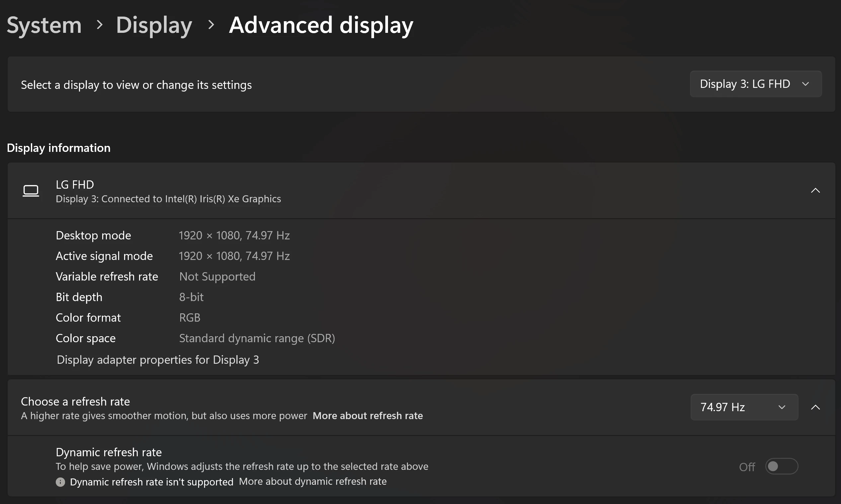
Task: Open More about dynamic refresh rate link
Action: (312, 481)
